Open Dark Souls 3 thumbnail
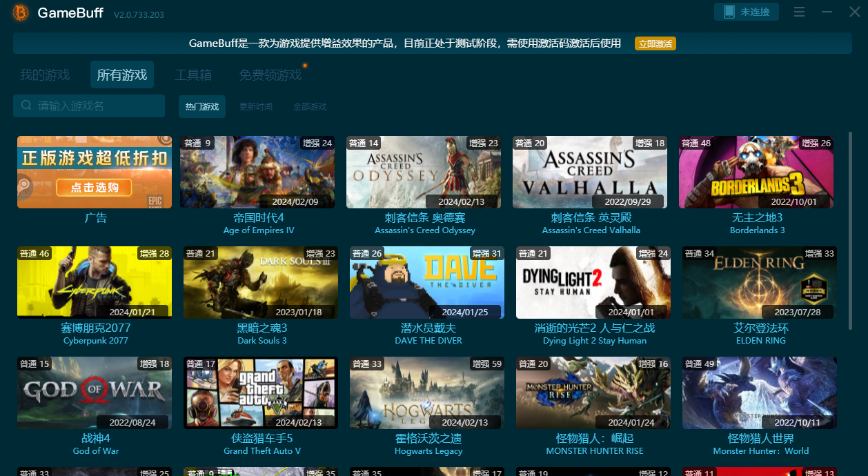This screenshot has width=868, height=476. pos(261,282)
